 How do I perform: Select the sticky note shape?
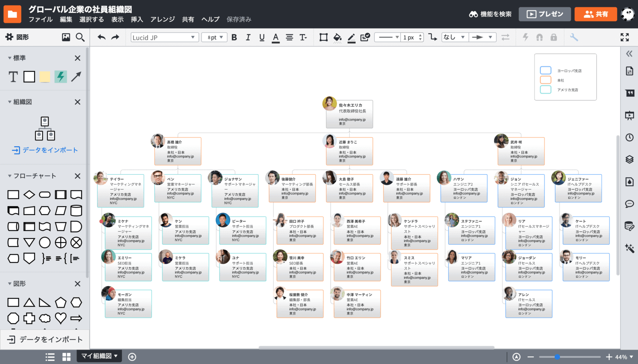pos(45,77)
